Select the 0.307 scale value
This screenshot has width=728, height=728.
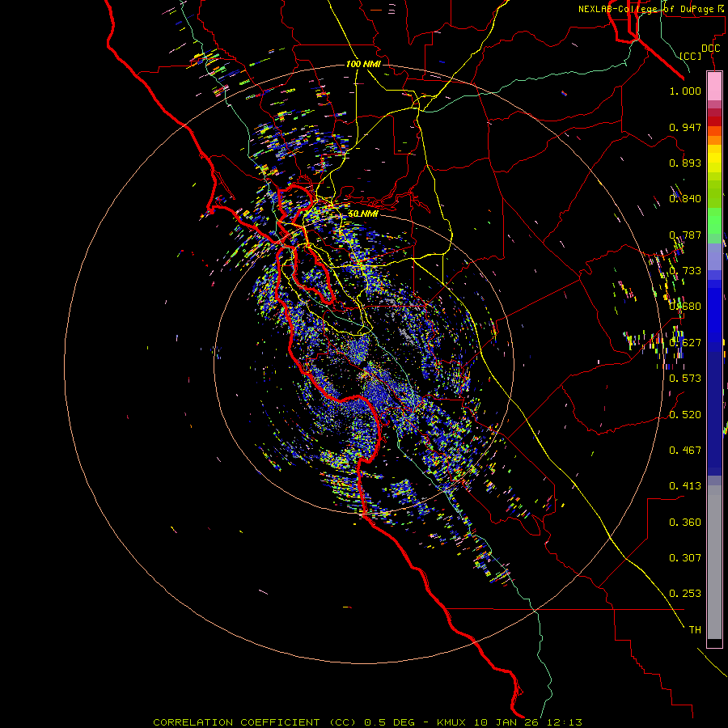pyautogui.click(x=685, y=558)
